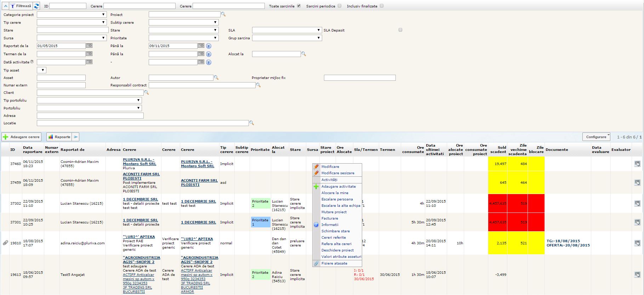Click the Adaugare cerere button
This screenshot has width=644, height=295.
21,137
